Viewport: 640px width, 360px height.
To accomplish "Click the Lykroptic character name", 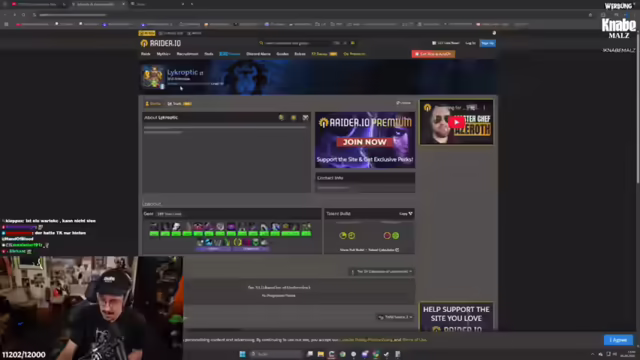I will tap(182, 72).
